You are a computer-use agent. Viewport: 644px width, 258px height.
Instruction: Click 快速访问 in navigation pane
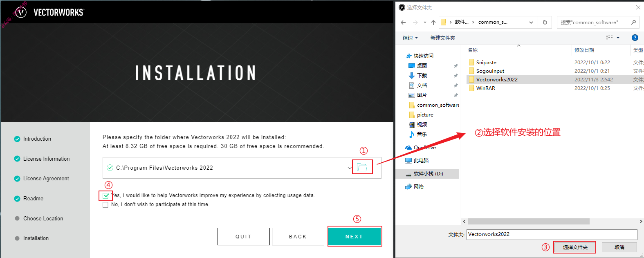tap(423, 56)
